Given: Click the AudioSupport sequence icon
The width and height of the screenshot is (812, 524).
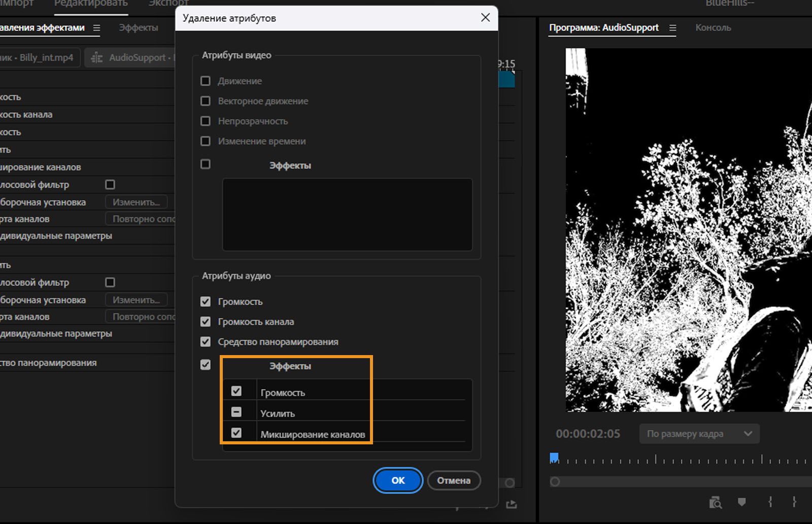Looking at the screenshot, I should pyautogui.click(x=96, y=58).
